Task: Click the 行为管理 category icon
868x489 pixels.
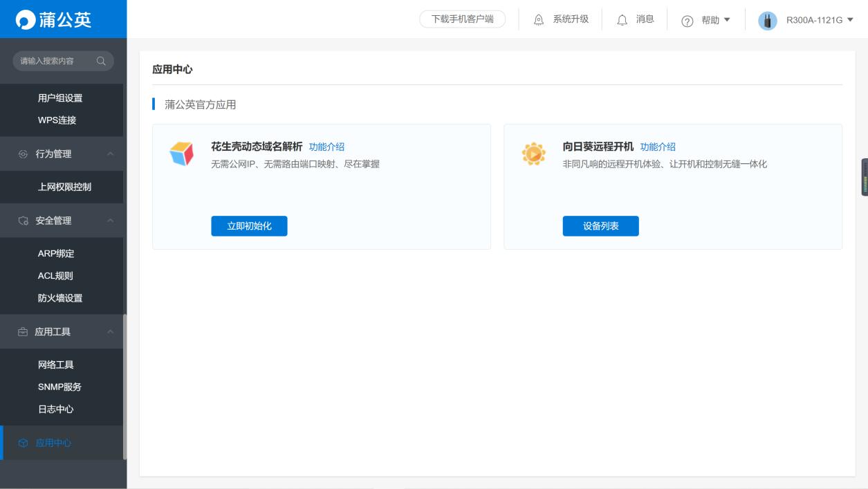Action: (x=23, y=154)
